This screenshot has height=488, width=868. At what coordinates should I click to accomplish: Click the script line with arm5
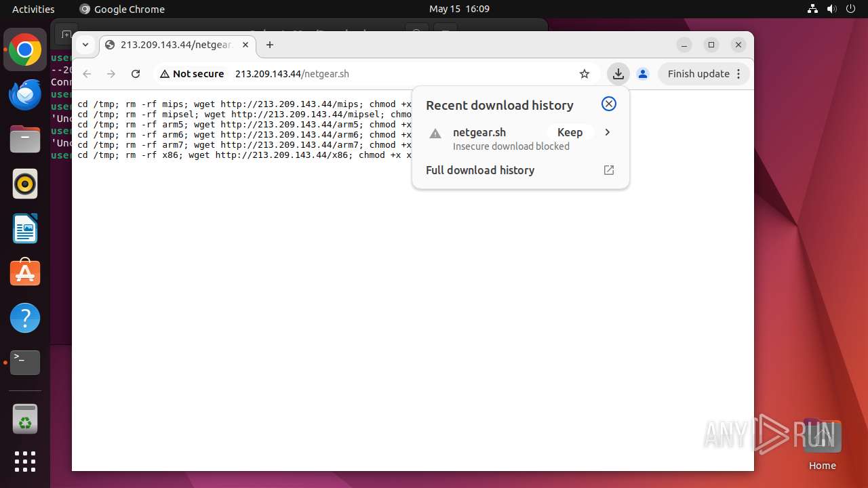coord(244,125)
